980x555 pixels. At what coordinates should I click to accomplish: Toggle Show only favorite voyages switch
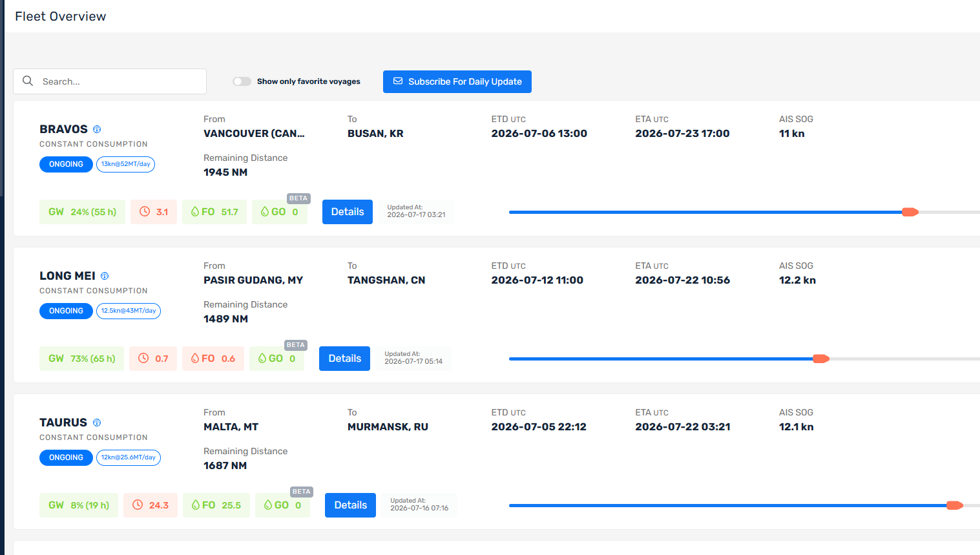tap(242, 81)
